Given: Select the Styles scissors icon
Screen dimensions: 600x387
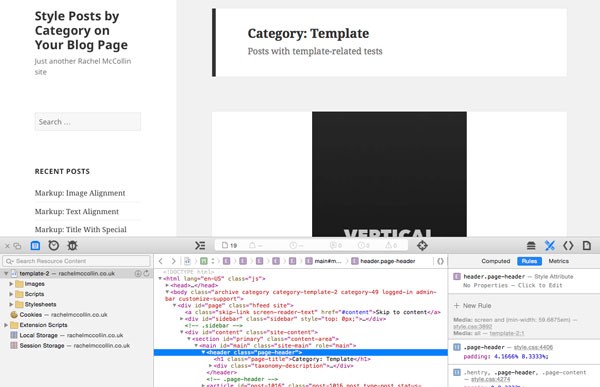Looking at the screenshot, I should coord(549,245).
